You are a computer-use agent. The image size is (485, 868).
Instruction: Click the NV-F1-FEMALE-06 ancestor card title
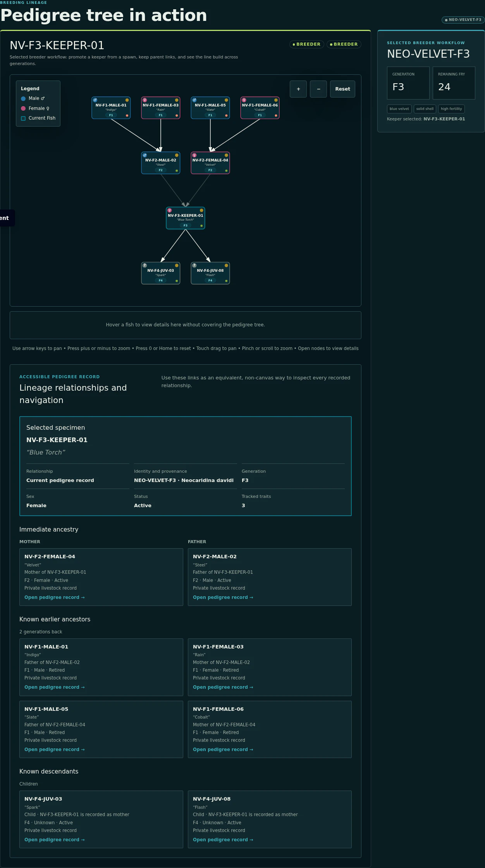[218, 709]
